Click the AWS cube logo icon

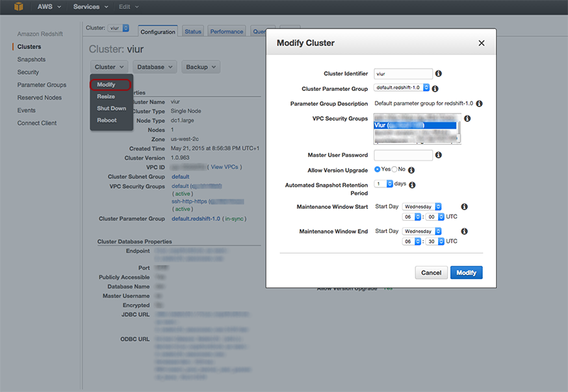[18, 6]
